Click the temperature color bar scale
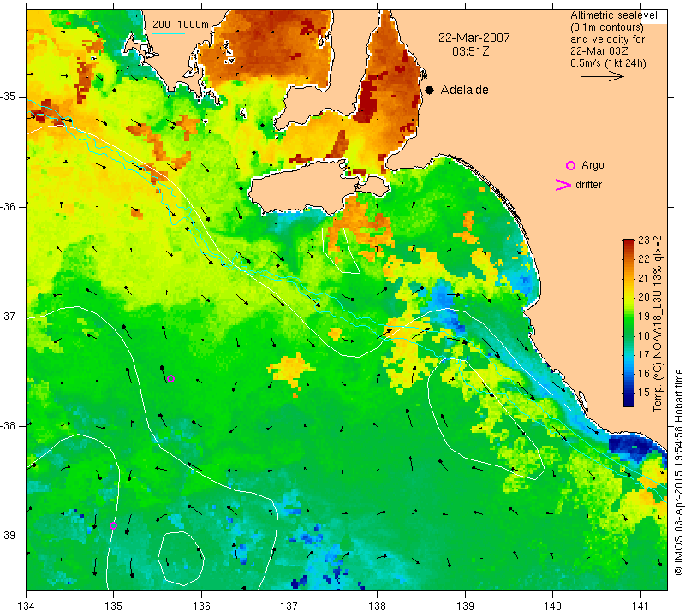This screenshot has height=616, width=685. point(628,323)
